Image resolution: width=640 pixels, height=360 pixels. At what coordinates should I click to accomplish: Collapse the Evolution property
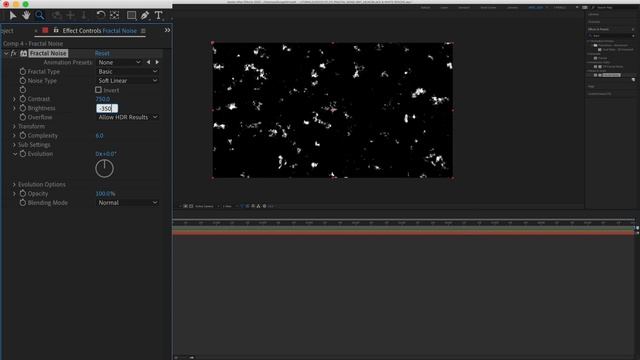point(14,154)
